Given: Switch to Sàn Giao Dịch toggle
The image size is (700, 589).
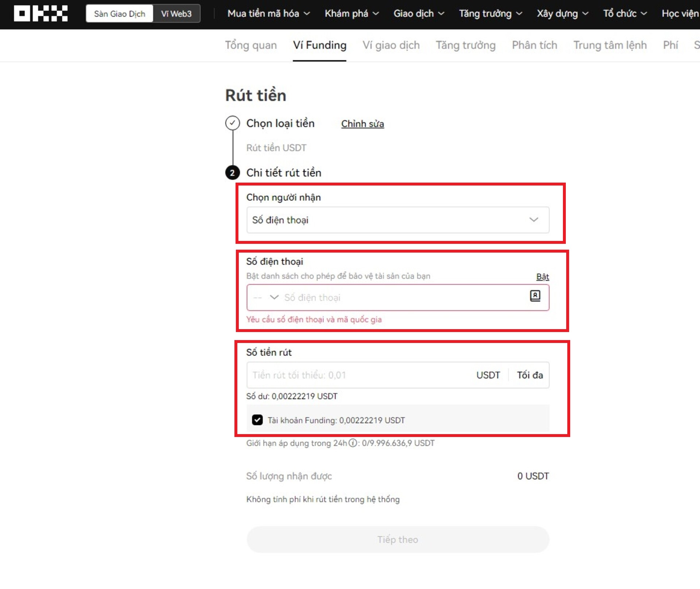Looking at the screenshot, I should click(120, 14).
